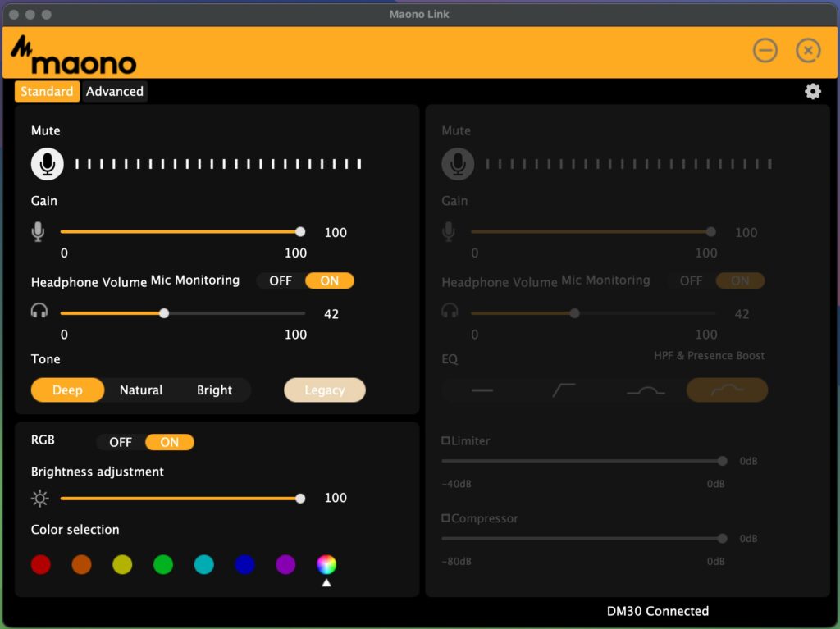Minimize app using the orange minus circle icon
840x629 pixels.
tap(765, 51)
